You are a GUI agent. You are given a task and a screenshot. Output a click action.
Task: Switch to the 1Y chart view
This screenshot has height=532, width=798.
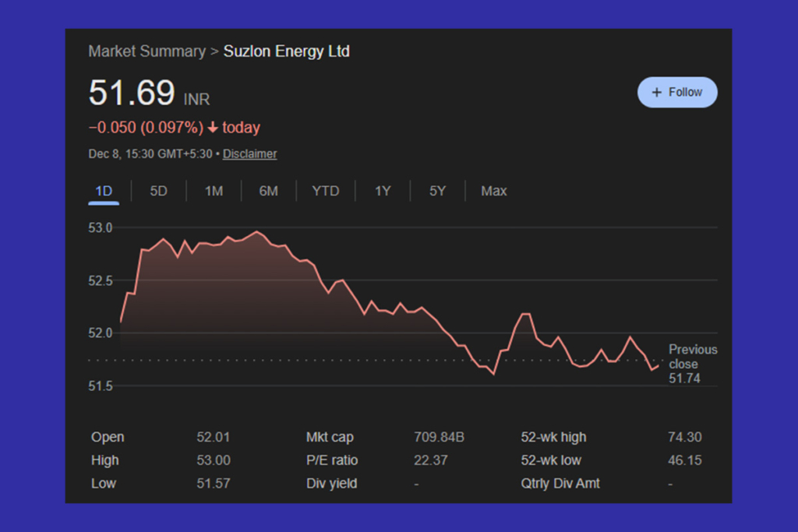[382, 190]
